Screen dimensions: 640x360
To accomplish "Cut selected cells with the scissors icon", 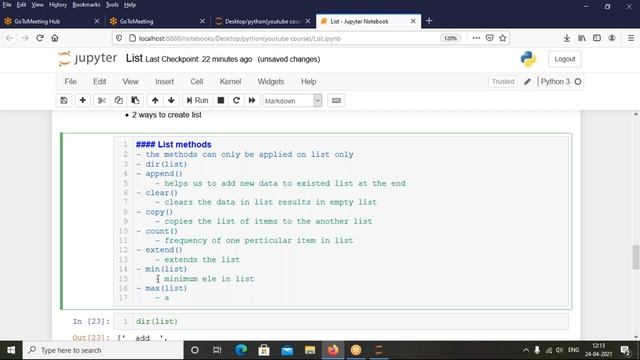I will (102, 100).
